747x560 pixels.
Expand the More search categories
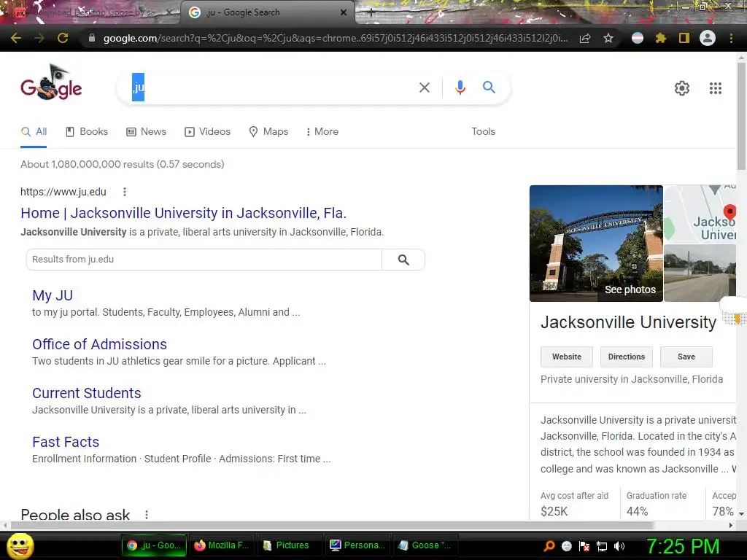(x=322, y=131)
